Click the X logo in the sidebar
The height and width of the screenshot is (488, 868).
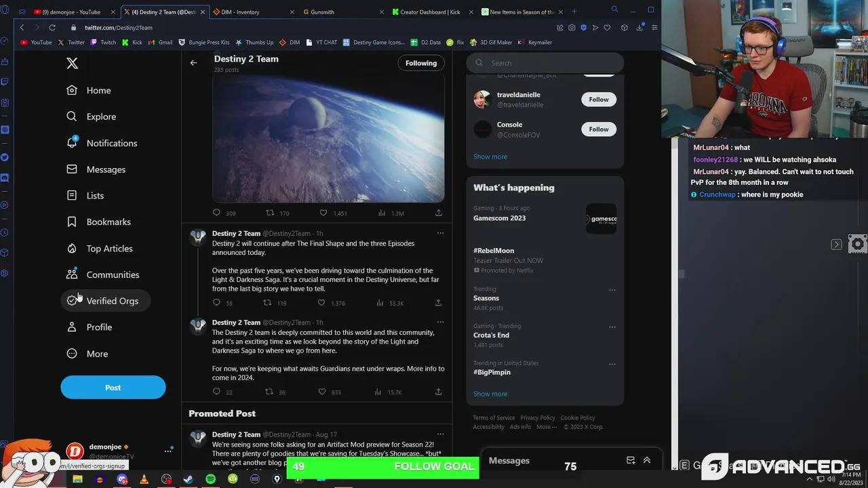click(72, 64)
